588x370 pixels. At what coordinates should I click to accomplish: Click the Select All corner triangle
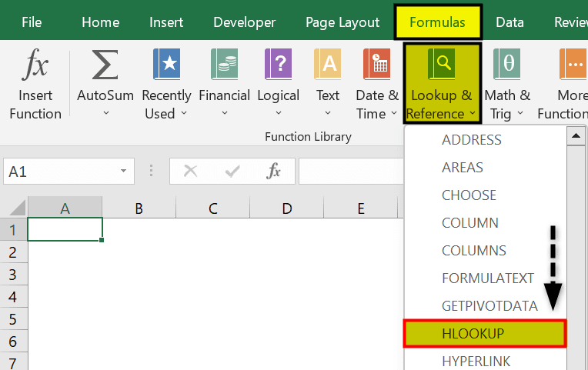click(17, 207)
